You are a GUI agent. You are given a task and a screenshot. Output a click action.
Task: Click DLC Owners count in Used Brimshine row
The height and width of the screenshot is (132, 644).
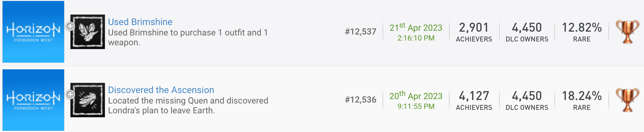(527, 28)
